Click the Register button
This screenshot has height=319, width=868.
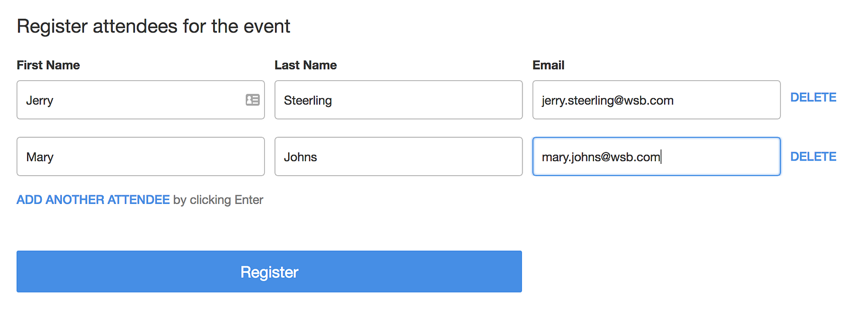269,272
